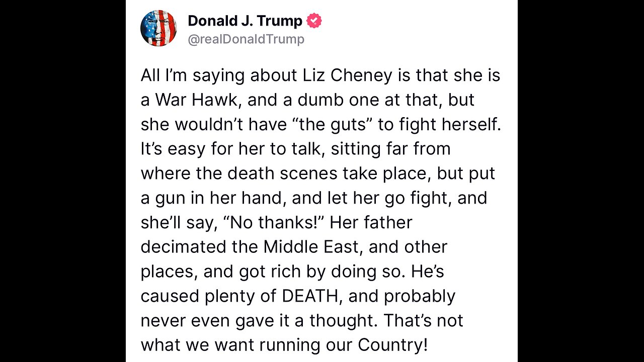Click the @realDonaldTrump handle
Viewport: 644px width, 362px height.
[x=246, y=40]
